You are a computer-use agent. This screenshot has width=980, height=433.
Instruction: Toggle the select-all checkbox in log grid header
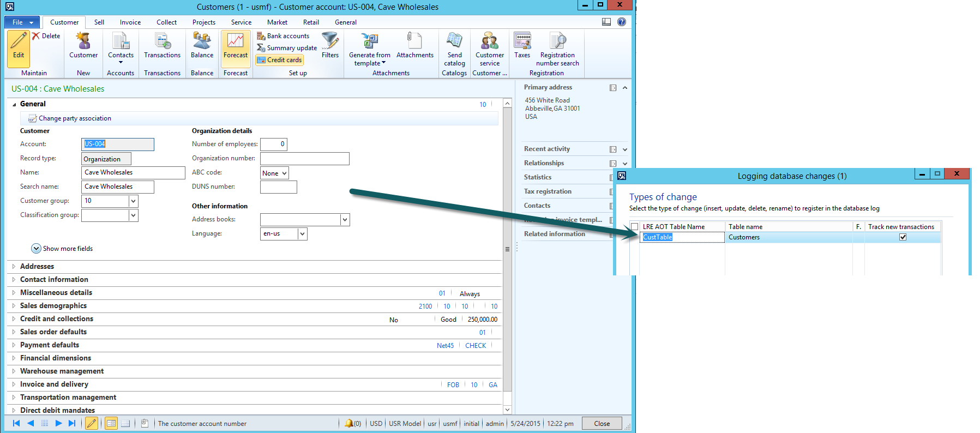634,227
